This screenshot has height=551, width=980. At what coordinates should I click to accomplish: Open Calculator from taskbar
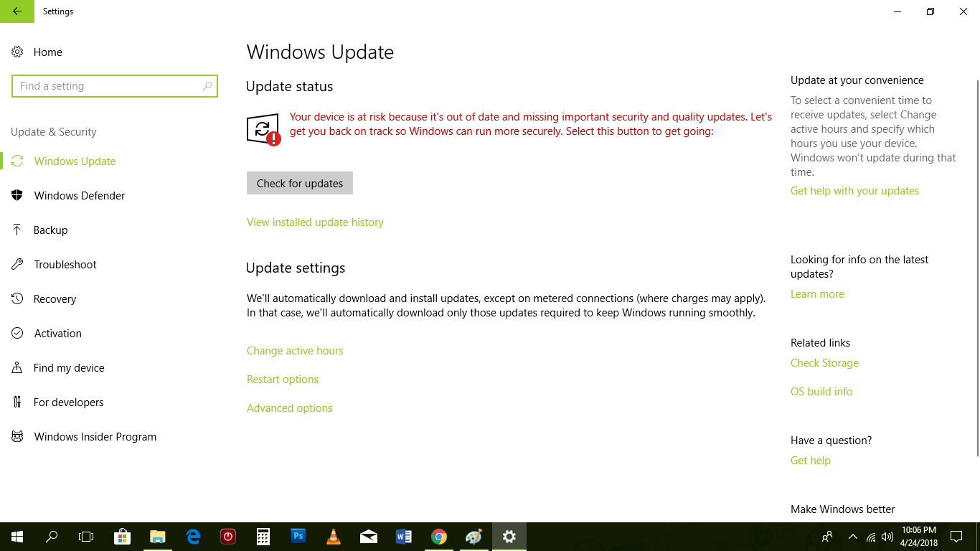[263, 537]
